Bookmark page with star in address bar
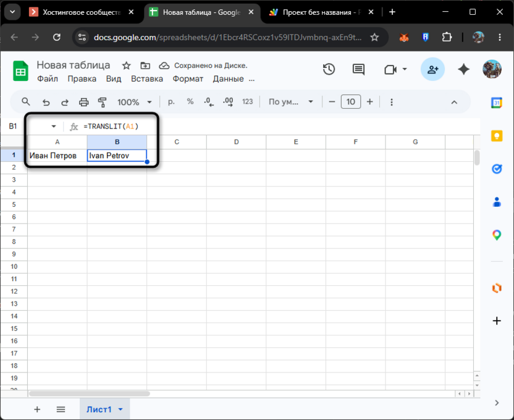 click(374, 37)
